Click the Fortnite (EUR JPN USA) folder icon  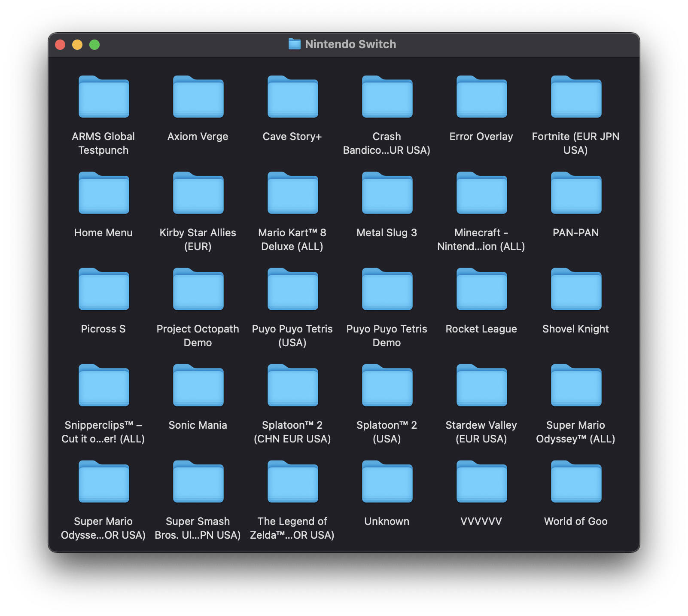click(576, 97)
